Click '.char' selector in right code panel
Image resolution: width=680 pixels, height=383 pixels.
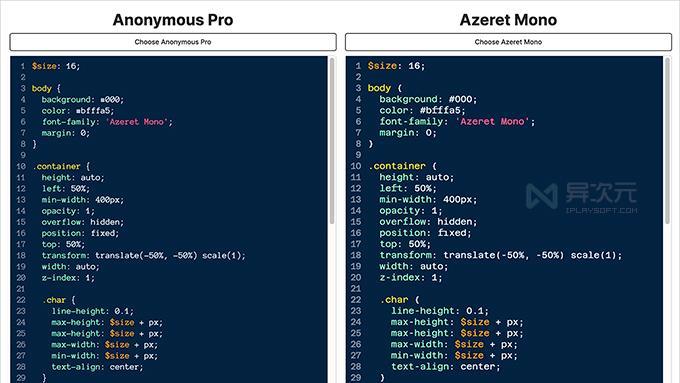394,300
